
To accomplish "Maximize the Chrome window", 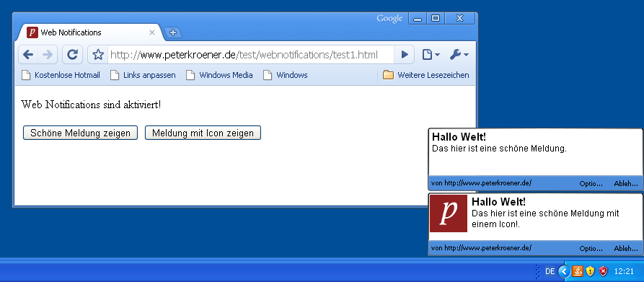I will click(x=436, y=19).
